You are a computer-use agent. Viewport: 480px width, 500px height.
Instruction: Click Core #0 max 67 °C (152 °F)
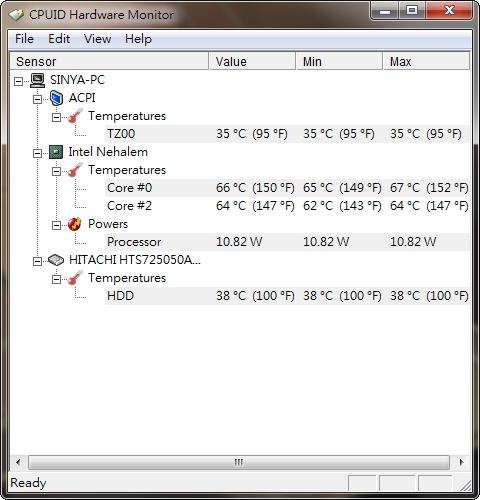click(x=429, y=188)
